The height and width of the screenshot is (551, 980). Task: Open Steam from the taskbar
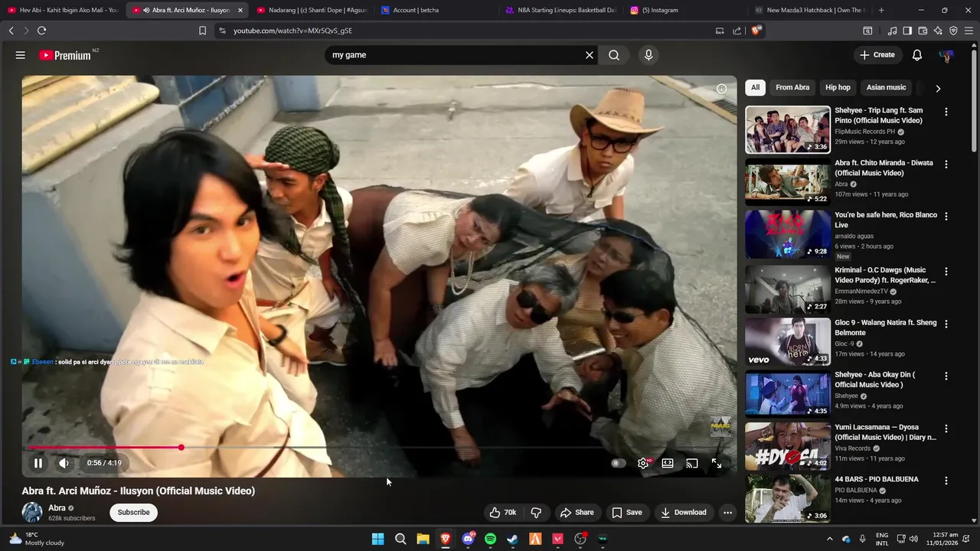pos(513,539)
